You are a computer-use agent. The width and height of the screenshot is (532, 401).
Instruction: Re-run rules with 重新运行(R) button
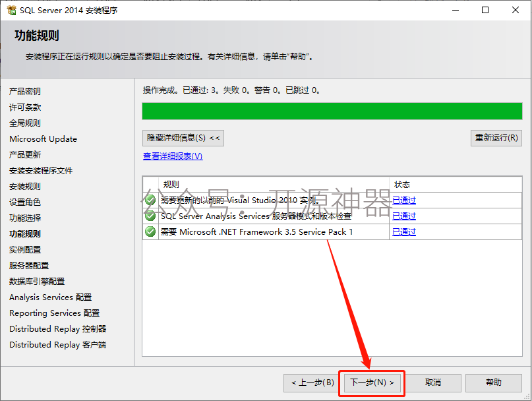[x=496, y=138]
